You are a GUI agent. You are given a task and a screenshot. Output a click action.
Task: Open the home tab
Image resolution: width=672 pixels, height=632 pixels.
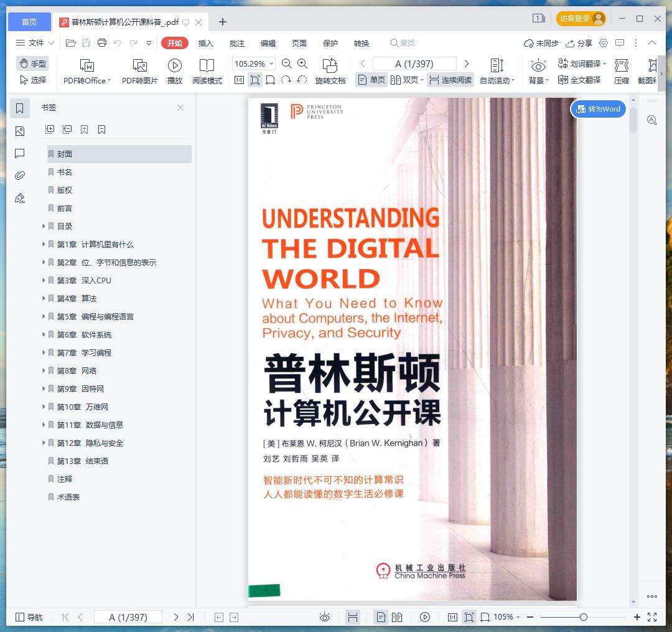[x=29, y=22]
